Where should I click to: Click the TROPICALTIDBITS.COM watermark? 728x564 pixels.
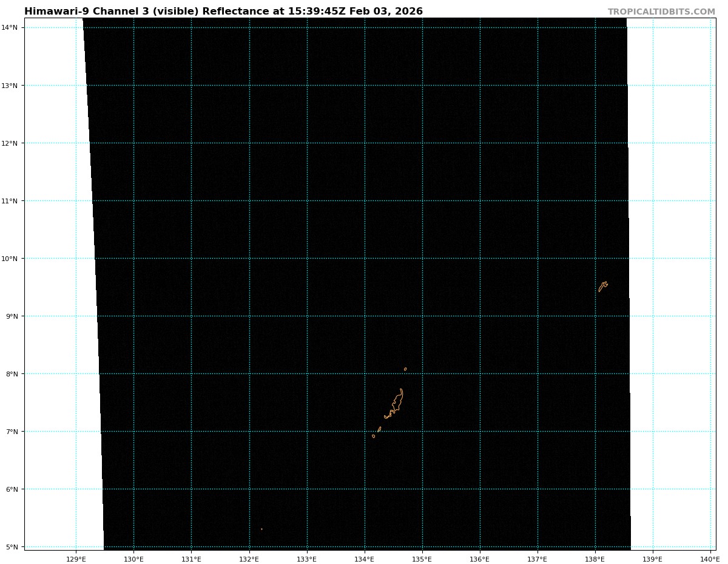point(661,12)
